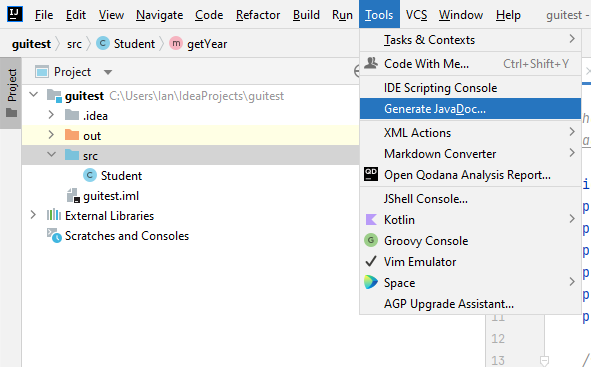The height and width of the screenshot is (367, 591).
Task: Click the Kotlin icon in Tools menu
Action: click(371, 219)
